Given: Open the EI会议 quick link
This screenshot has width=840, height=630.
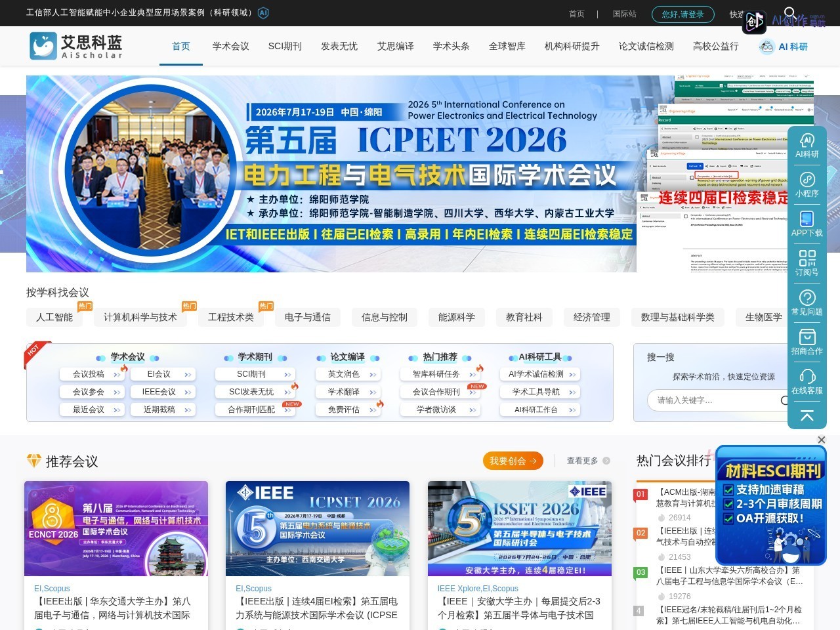Looking at the screenshot, I should pos(162,374).
